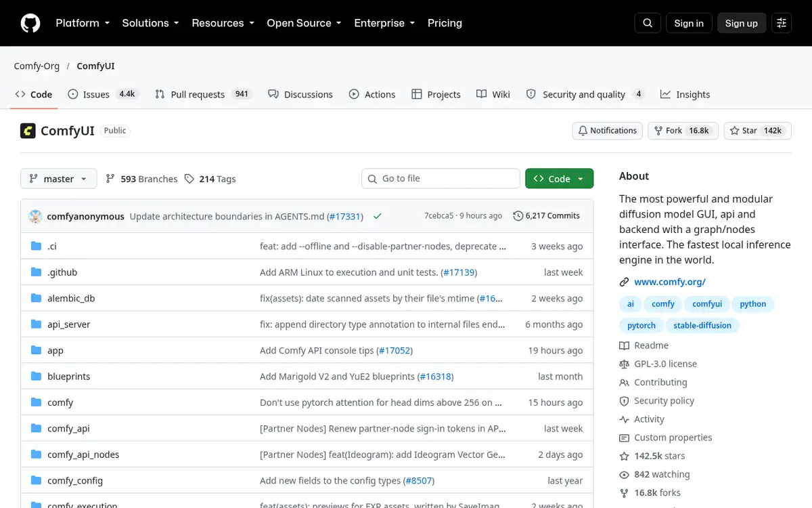Switch to the Wiki tab
Viewport: 812px width, 508px height.
[x=493, y=94]
